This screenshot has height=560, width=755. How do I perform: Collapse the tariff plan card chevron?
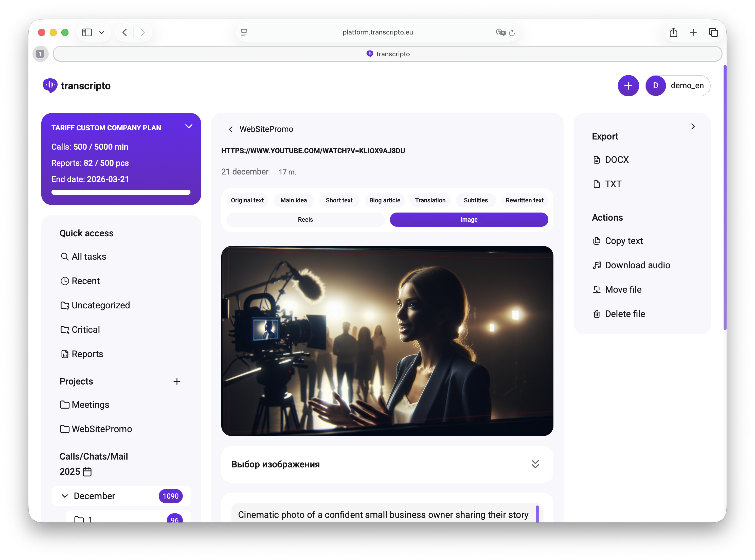pos(189,127)
